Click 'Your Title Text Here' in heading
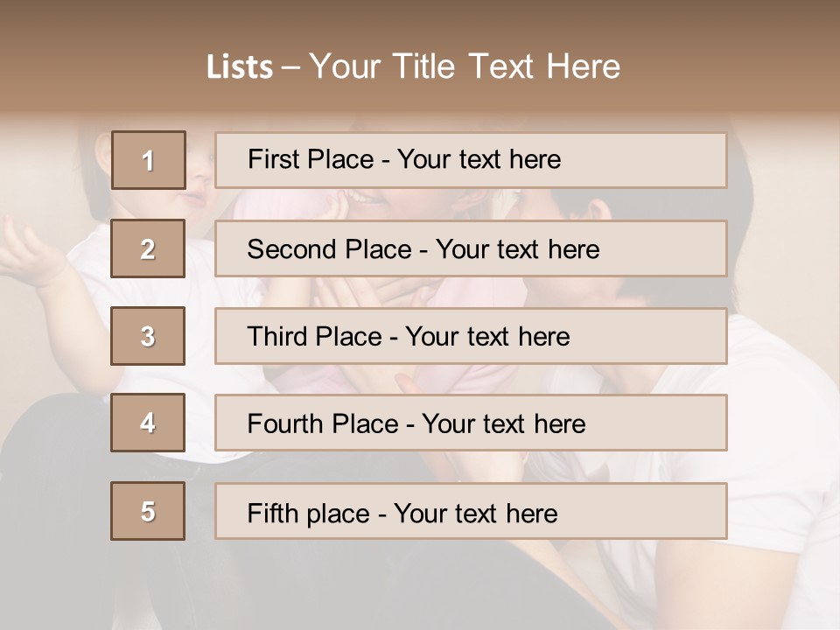Image resolution: width=840 pixels, height=630 pixels. coord(465,66)
